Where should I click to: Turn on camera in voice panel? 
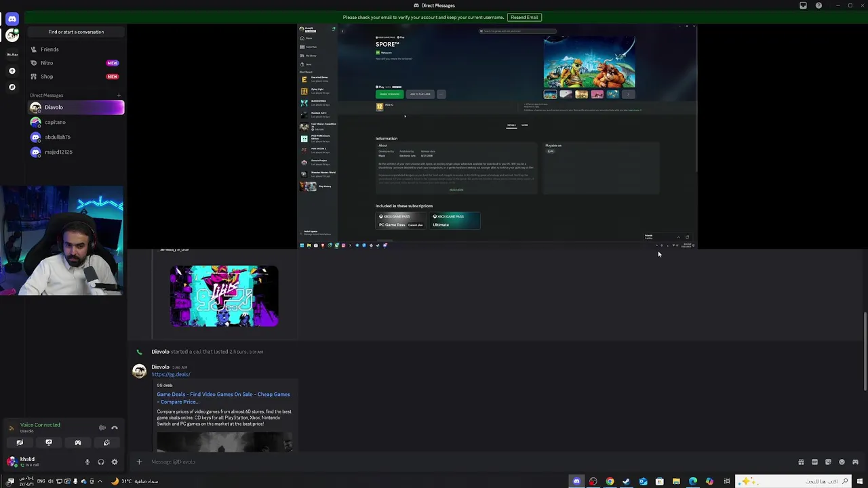pyautogui.click(x=20, y=443)
